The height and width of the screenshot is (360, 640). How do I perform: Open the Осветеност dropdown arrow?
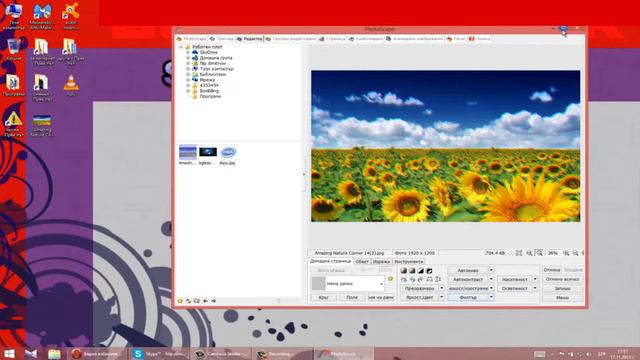(x=535, y=288)
